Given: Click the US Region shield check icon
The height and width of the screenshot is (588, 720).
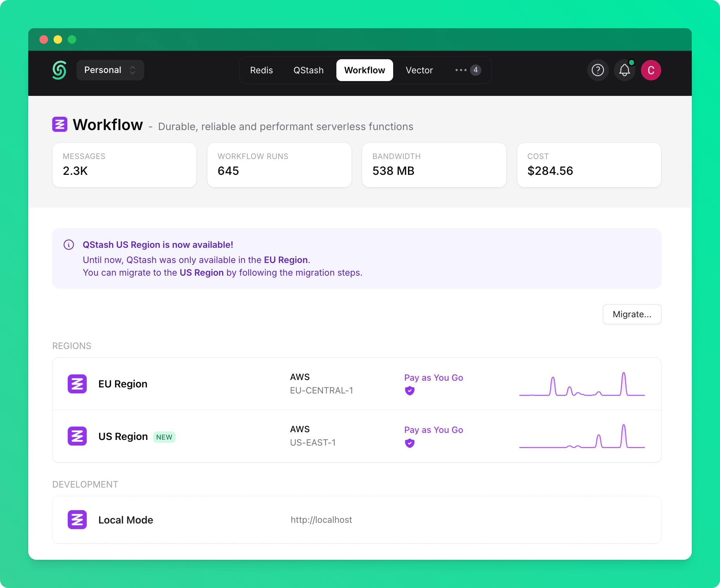Looking at the screenshot, I should 409,443.
